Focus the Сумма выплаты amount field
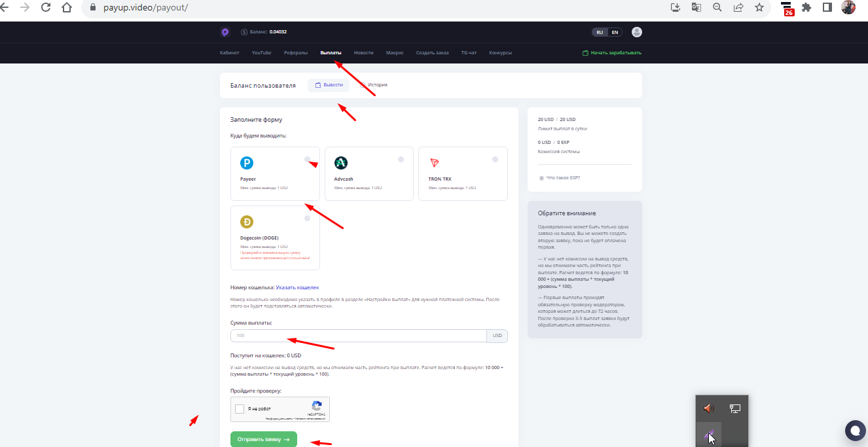 pyautogui.click(x=358, y=336)
